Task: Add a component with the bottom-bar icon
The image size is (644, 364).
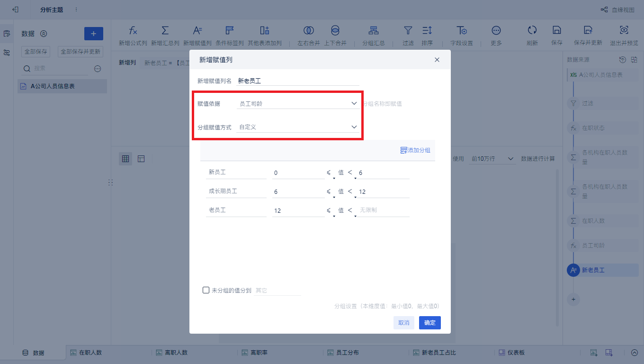Action: pyautogui.click(x=593, y=353)
